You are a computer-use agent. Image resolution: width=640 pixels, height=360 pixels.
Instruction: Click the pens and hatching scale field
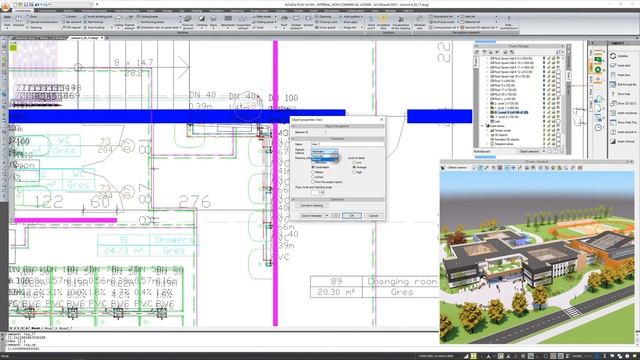point(318,192)
